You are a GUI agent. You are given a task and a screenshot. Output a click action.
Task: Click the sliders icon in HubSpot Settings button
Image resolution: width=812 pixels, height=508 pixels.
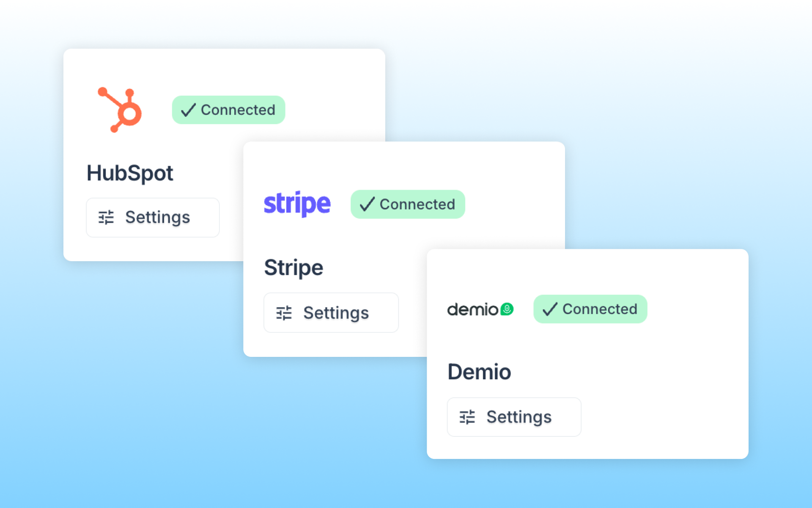tap(106, 218)
